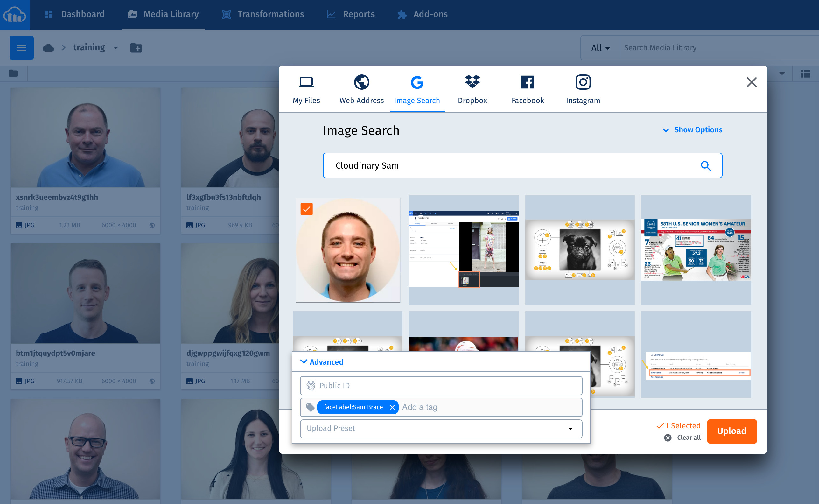
Task: Click the add new folder icon
Action: click(x=136, y=48)
